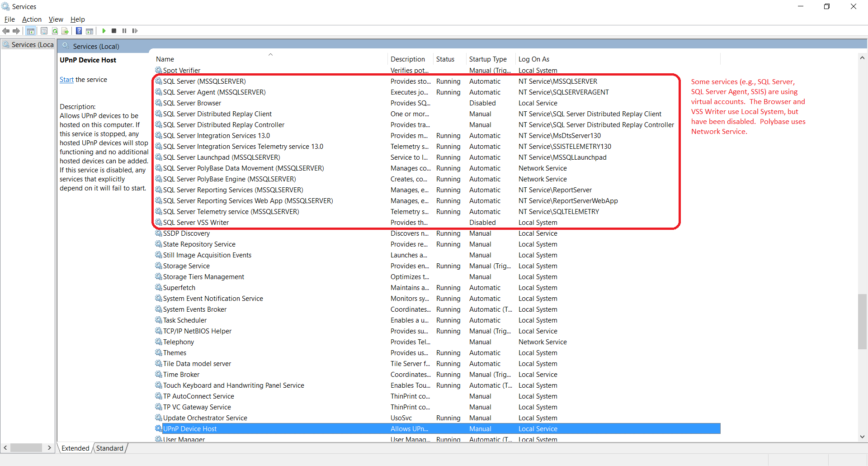
Task: Select System Event Notification Service row
Action: coord(437,299)
